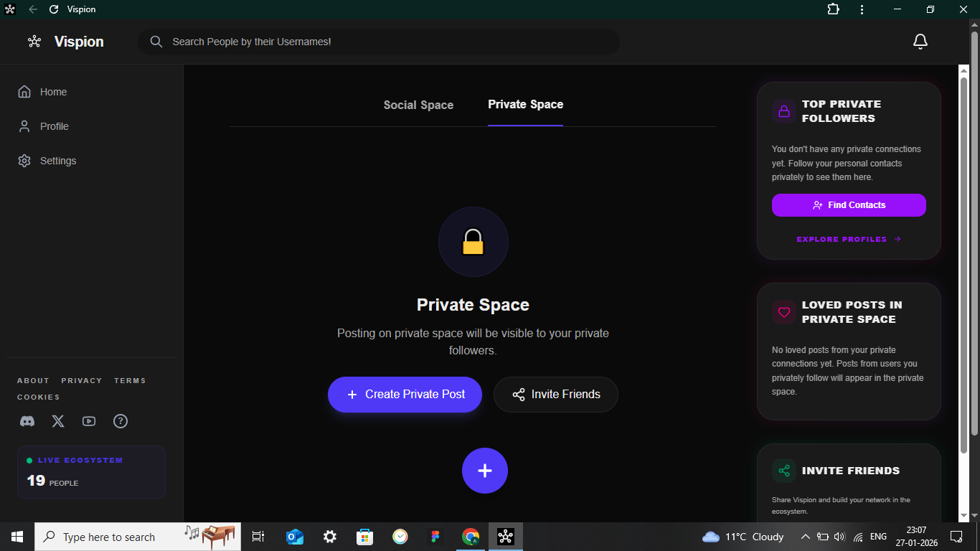Click the heart icon beside Loved Posts
Screen dimensions: 980x551
(784, 312)
